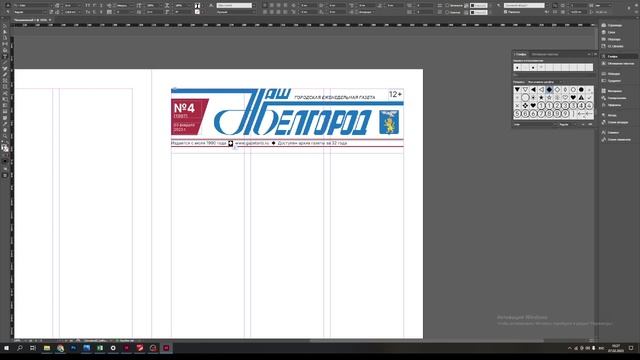640x360 pixels.
Task: Insert the circled number 5 glyph
Action: pos(517,114)
